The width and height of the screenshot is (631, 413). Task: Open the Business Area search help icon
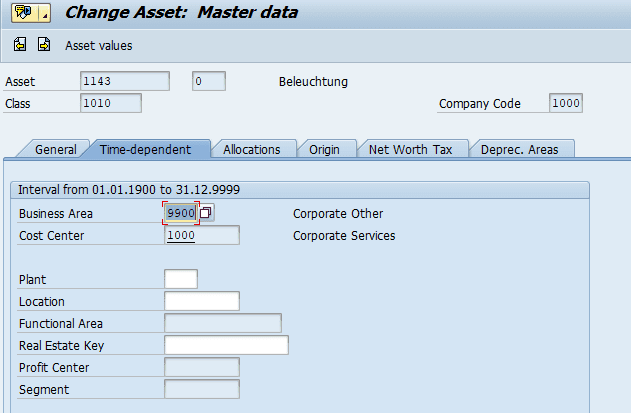pos(207,213)
